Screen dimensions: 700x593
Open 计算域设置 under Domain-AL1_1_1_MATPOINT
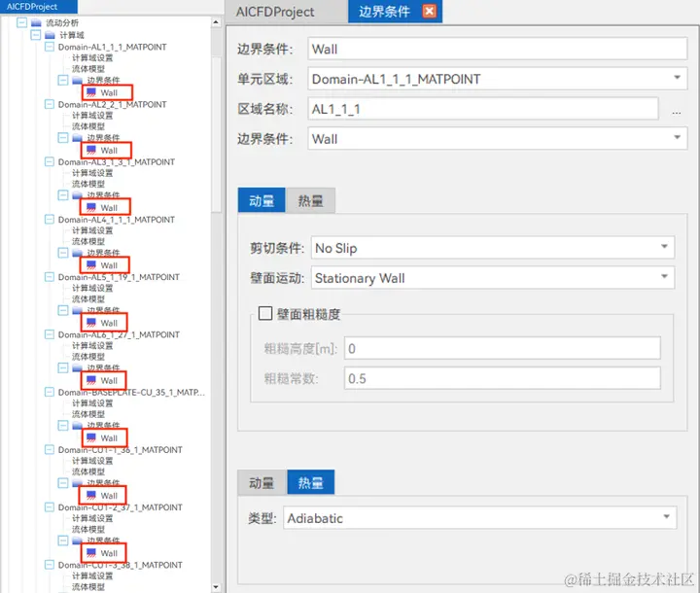[x=92, y=58]
